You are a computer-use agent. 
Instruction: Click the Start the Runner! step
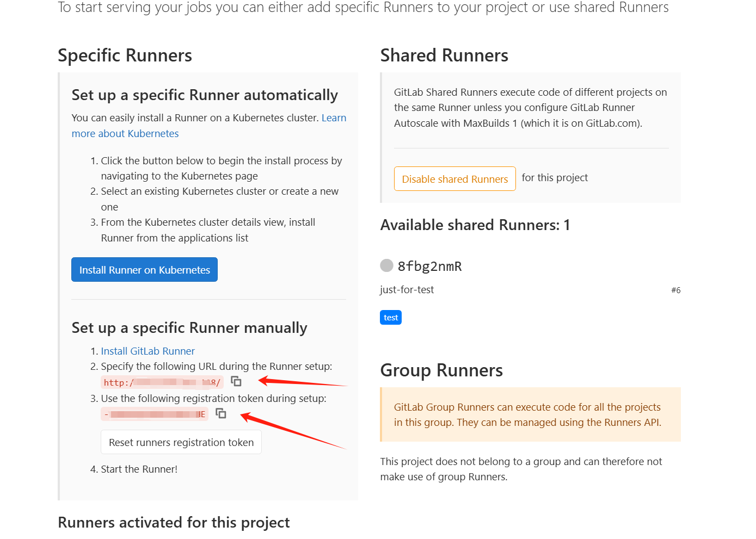[x=139, y=469]
